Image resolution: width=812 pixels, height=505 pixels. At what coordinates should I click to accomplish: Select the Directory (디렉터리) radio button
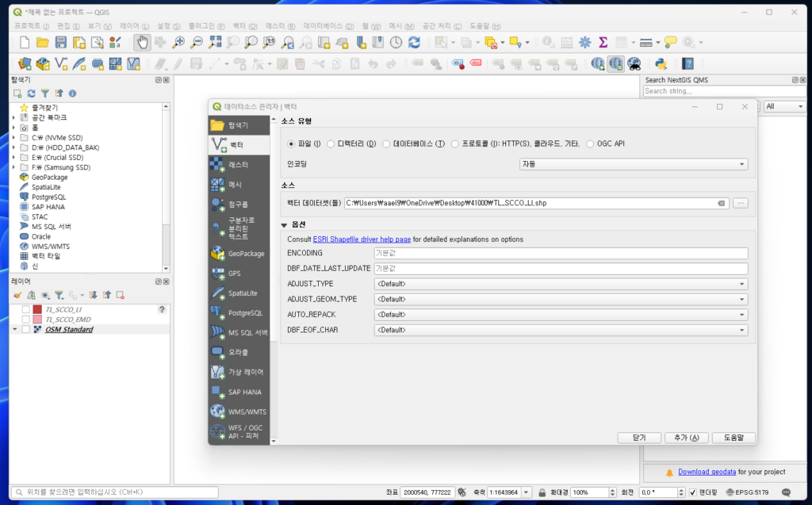(x=331, y=143)
